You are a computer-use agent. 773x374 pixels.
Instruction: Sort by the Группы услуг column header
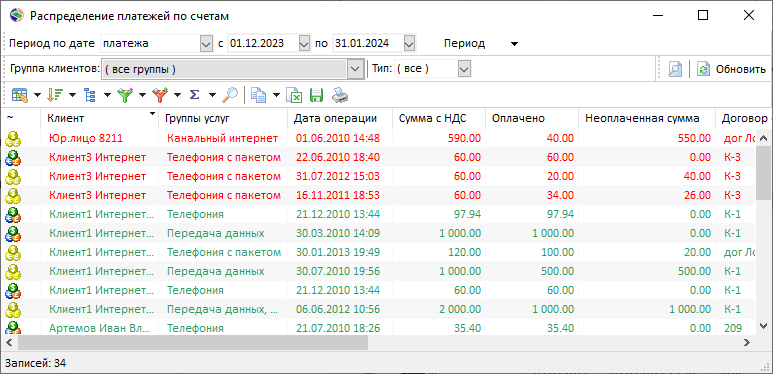[x=223, y=118]
